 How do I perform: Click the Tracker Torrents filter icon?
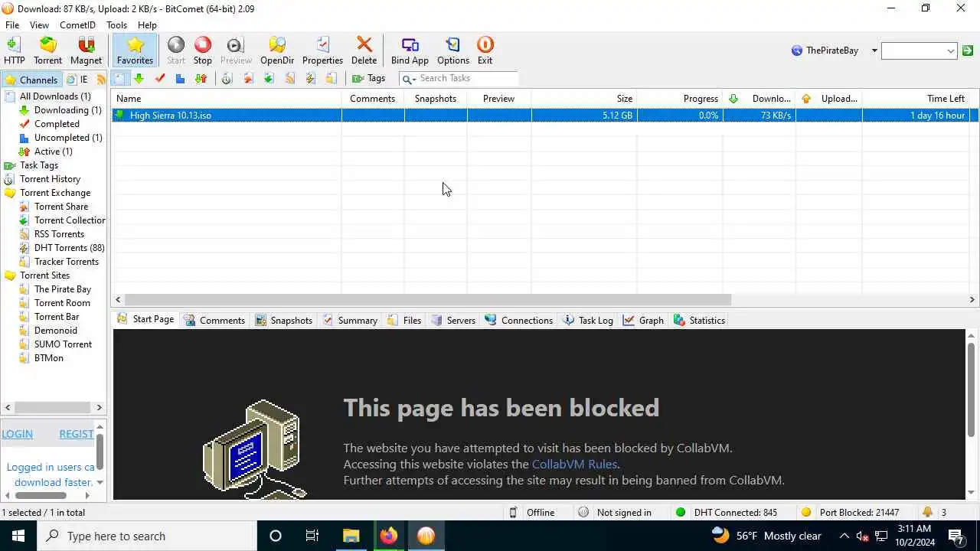pyautogui.click(x=331, y=78)
